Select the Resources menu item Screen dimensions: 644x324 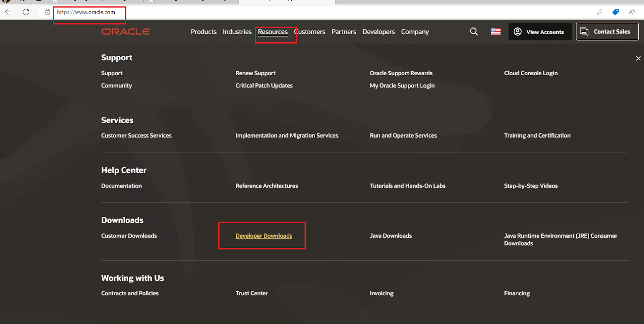[x=273, y=32]
